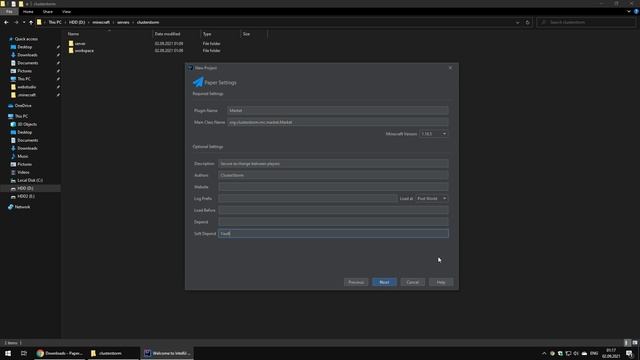Open the workspace folder icon
This screenshot has width=640, height=360.
71,51
